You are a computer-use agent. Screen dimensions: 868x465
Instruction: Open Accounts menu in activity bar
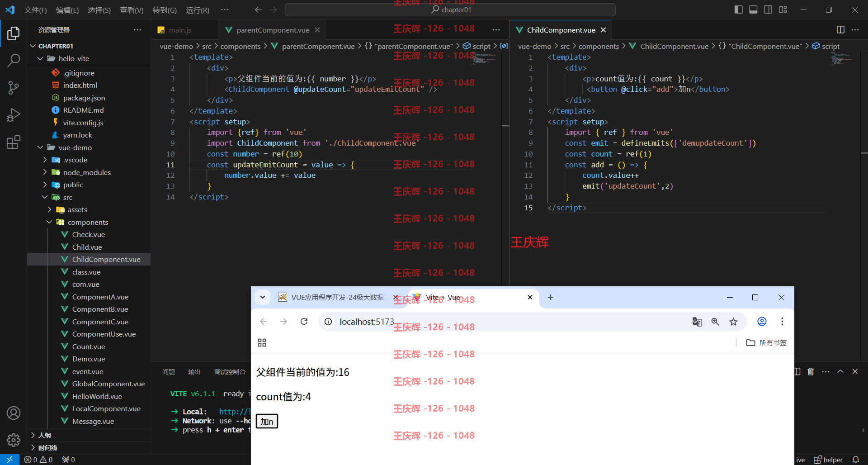[14, 413]
